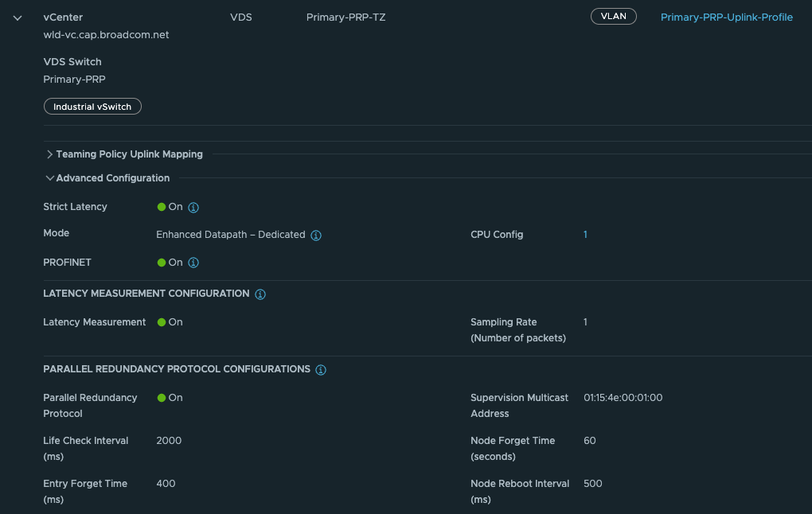Screen dimensions: 812x514
Task: Open the Primary-PRP-Uplink-Profile link
Action: pos(726,18)
